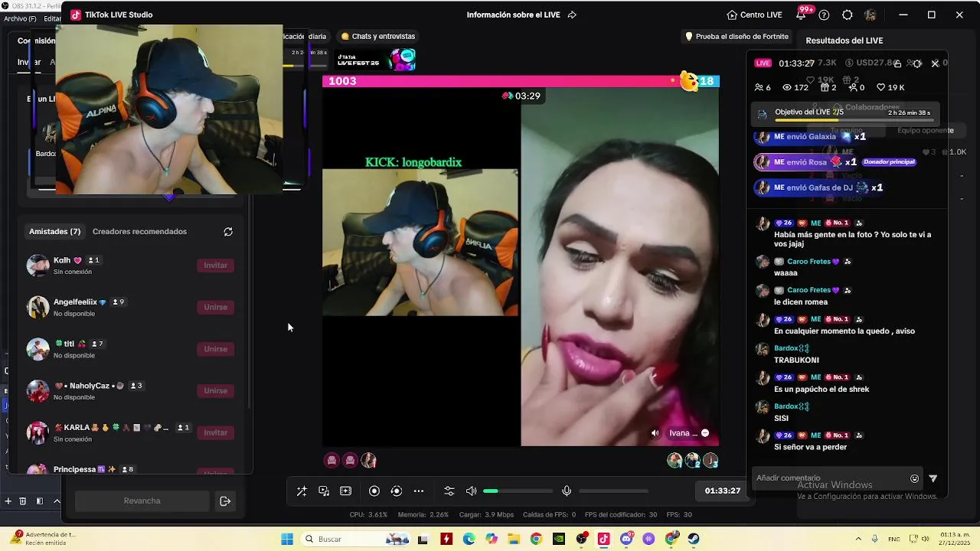Click the plus add icon in OBS window
This screenshot has width=980, height=551.
(8, 501)
